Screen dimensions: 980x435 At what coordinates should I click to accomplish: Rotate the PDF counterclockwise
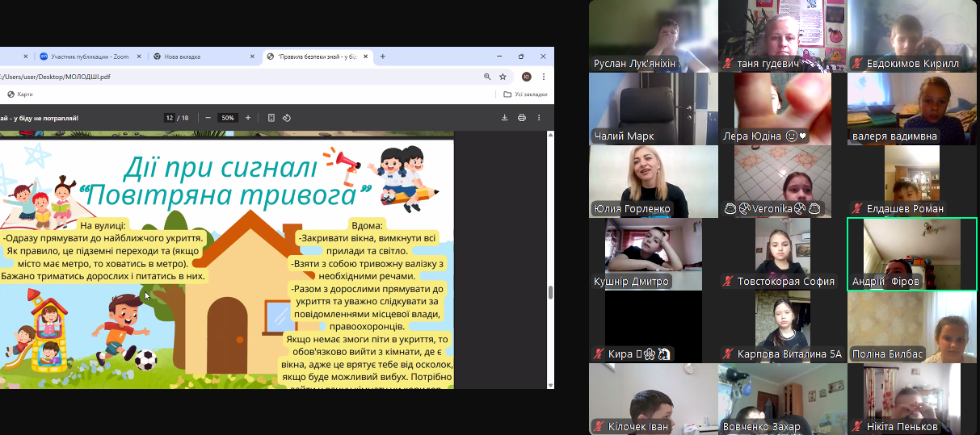pos(287,118)
